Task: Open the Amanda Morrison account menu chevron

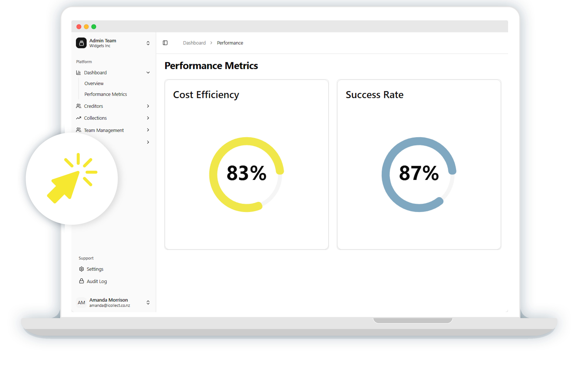Action: click(x=148, y=303)
